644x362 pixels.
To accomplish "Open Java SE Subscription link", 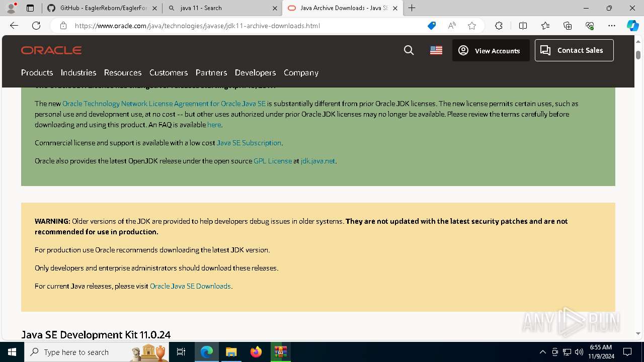I will click(249, 143).
